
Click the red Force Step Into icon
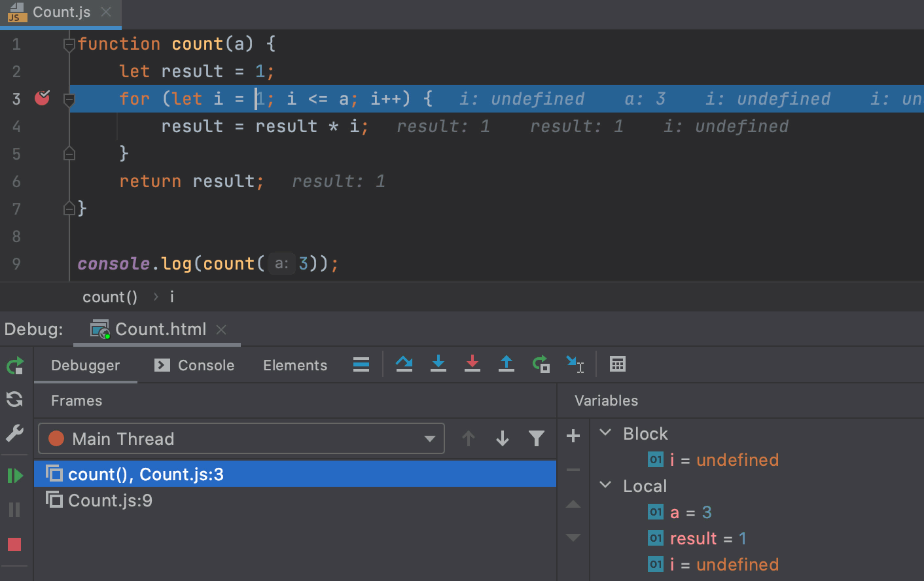click(472, 364)
